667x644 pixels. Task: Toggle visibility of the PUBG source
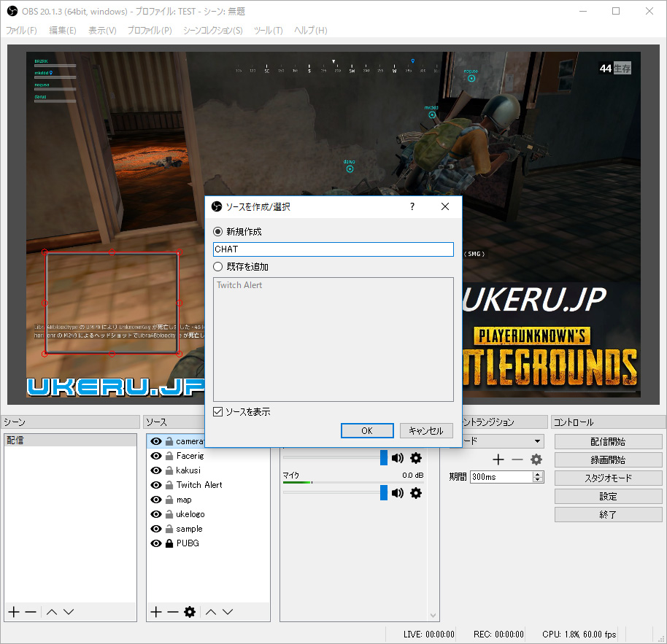click(x=155, y=543)
